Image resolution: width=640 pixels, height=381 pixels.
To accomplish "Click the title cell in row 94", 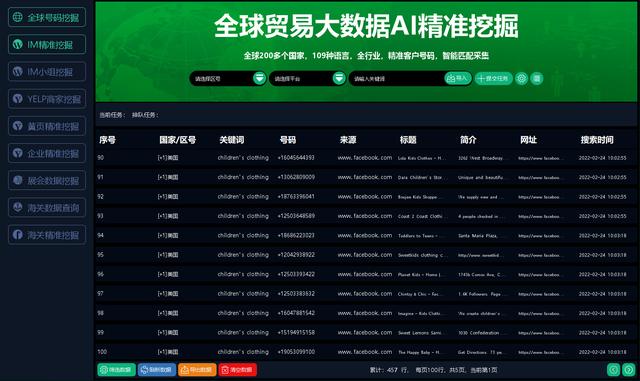I will pos(418,236).
